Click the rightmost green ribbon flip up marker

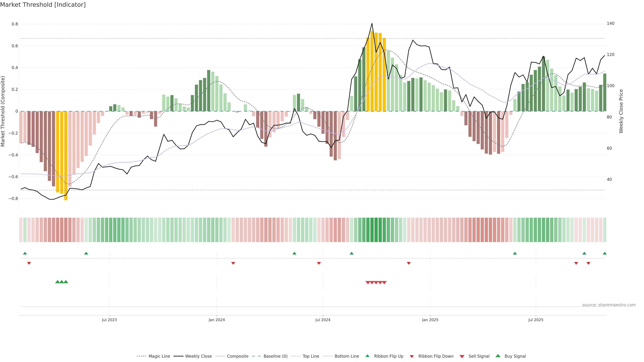[x=604, y=253]
